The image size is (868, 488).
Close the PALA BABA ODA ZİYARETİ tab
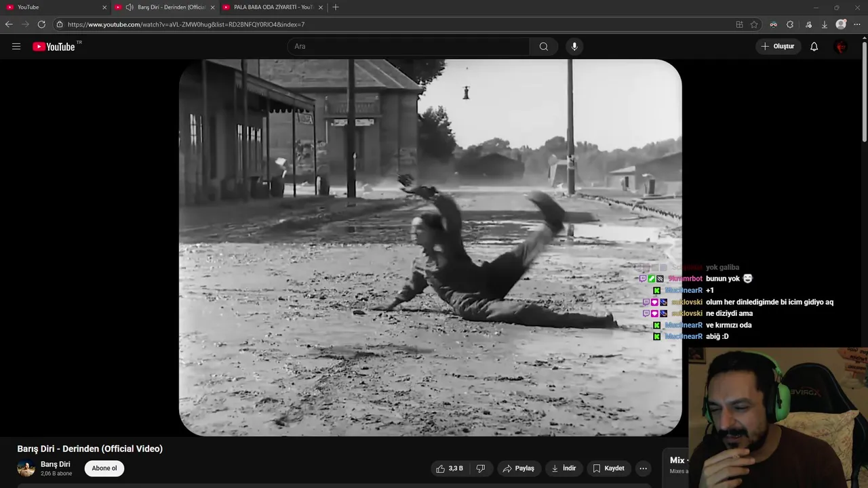coord(321,7)
